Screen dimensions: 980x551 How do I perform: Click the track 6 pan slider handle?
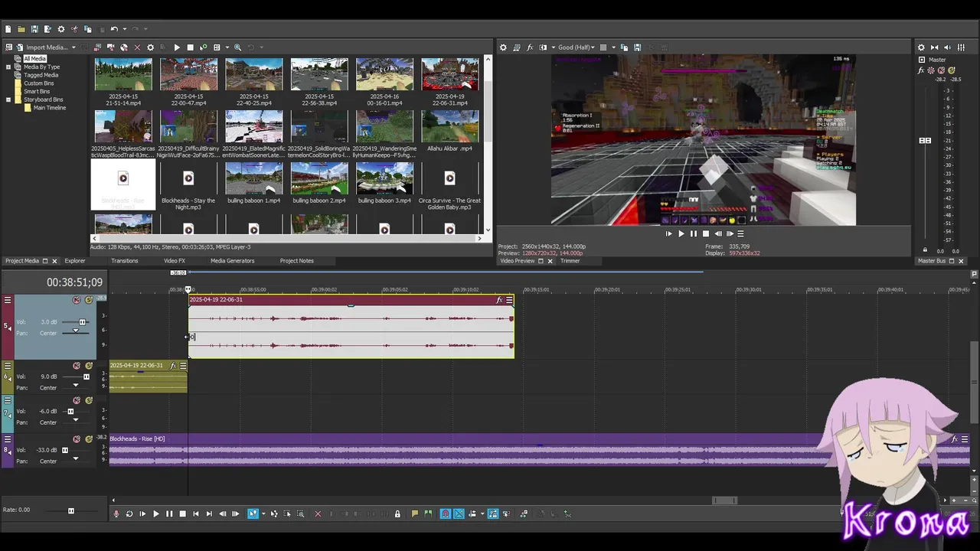75,386
